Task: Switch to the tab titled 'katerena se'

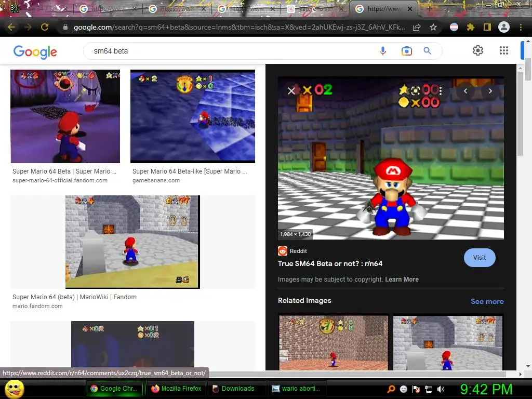Action: pyautogui.click(x=315, y=9)
